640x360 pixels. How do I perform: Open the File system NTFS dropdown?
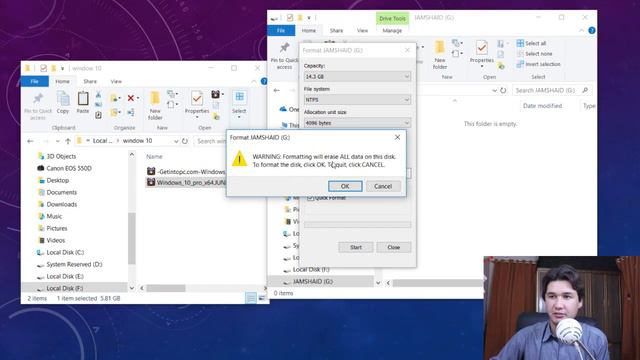[x=357, y=100]
